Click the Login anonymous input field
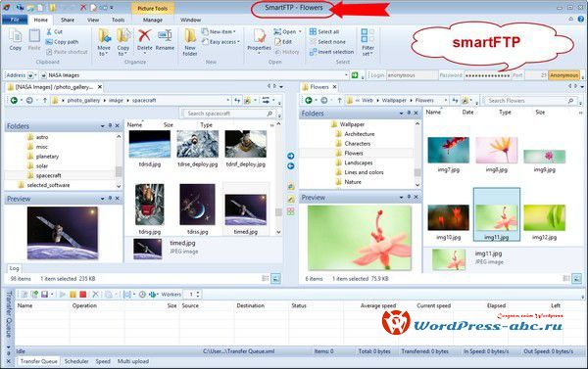The width and height of the screenshot is (588, 369). coord(412,75)
